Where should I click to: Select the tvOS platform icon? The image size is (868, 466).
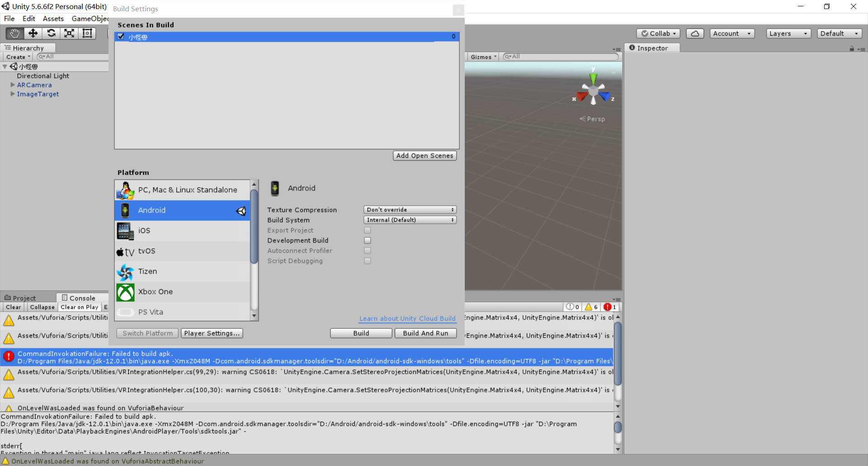coord(126,252)
